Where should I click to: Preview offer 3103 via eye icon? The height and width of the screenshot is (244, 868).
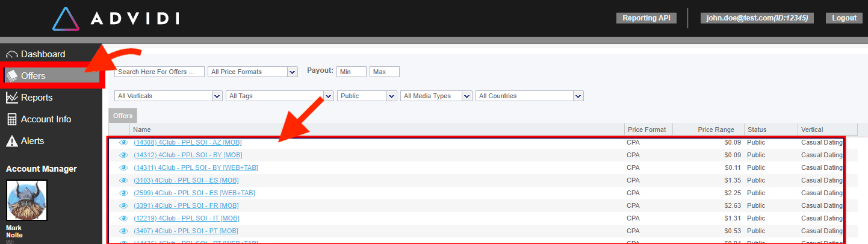click(x=124, y=180)
